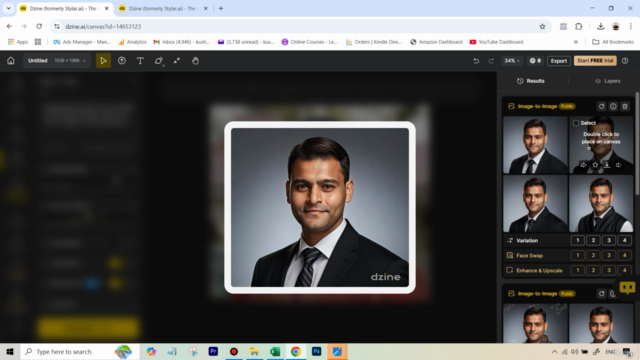Select the bottom-right vest result thumbnail
640x360 pixels.
point(601,204)
